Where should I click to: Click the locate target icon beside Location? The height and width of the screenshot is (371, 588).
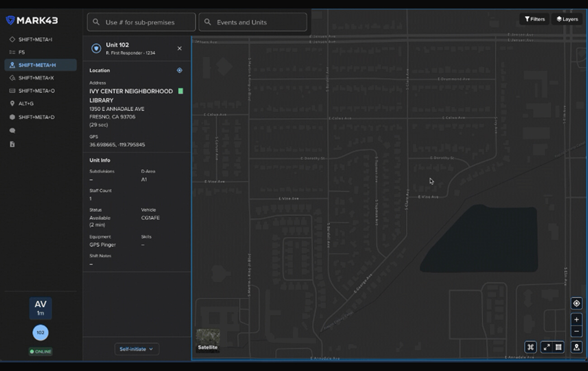(180, 71)
